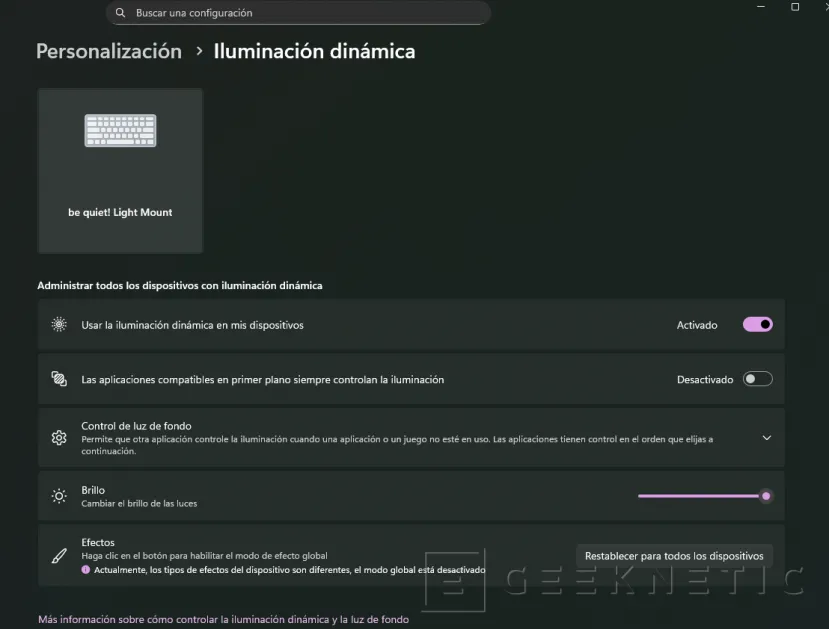The width and height of the screenshot is (829, 629).
Task: Enable the foreground compatible apps lighting toggle
Action: pos(757,379)
